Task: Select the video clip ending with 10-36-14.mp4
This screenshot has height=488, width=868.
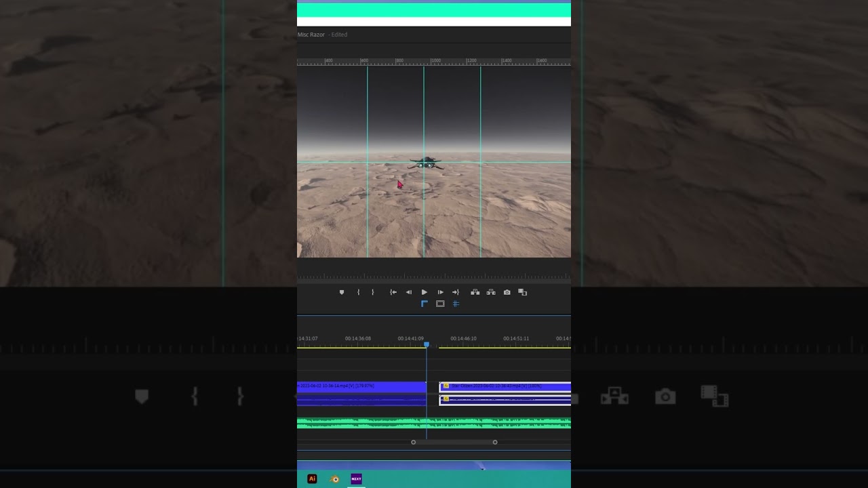Action: pos(361,386)
